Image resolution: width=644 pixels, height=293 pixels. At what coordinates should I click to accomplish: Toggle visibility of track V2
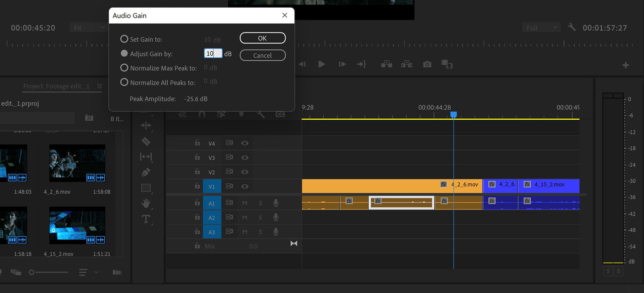(245, 172)
